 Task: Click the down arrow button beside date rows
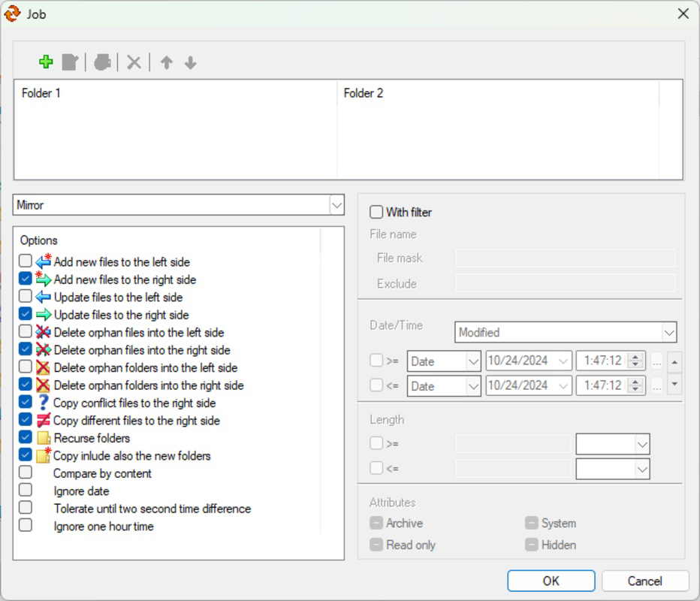pos(674,384)
